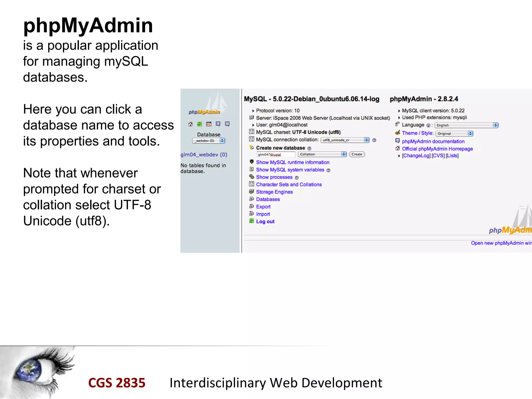
Task: Open Show MySQL runtime information
Action: pyautogui.click(x=293, y=162)
